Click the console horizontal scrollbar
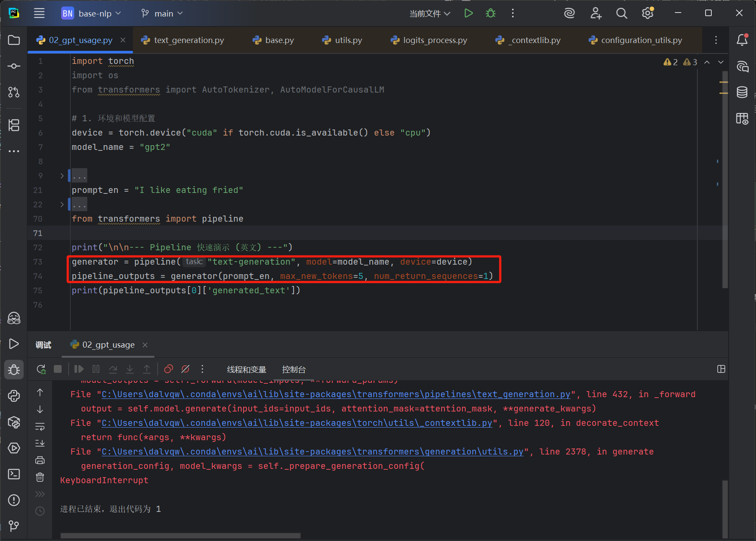Viewport: 756px width, 541px height. click(180, 535)
